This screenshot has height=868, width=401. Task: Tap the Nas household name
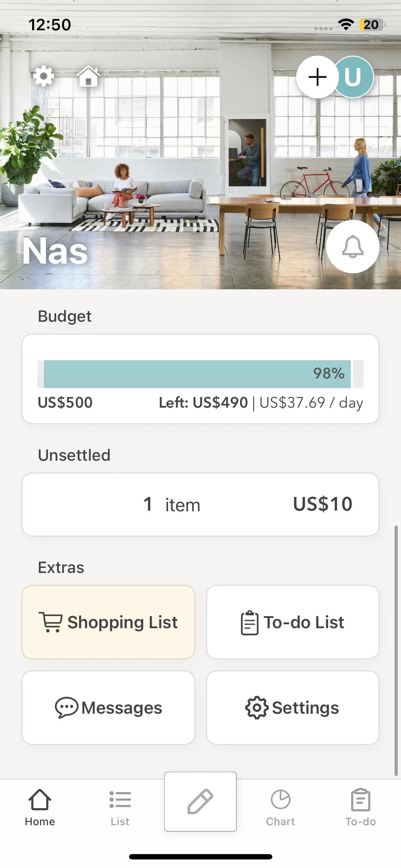point(55,251)
